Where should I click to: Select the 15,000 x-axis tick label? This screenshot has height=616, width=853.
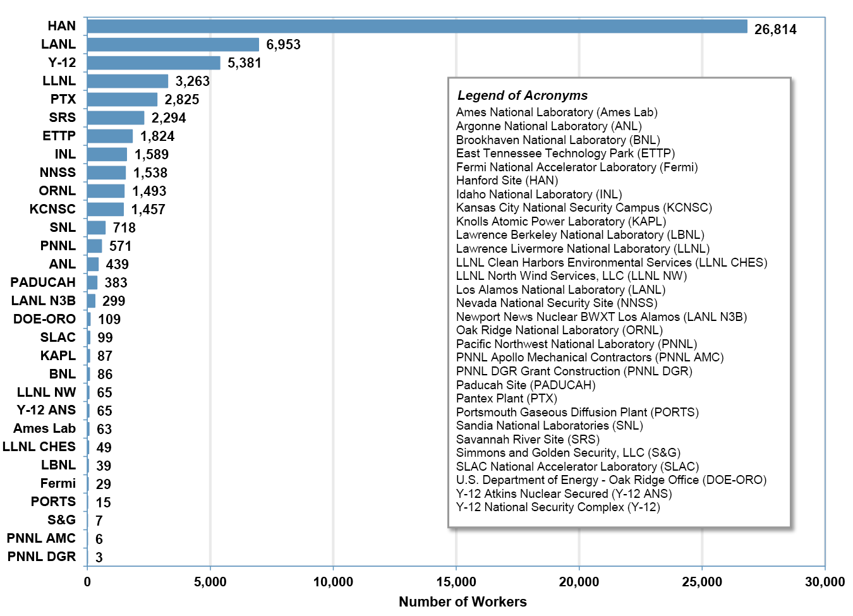pyautogui.click(x=456, y=582)
